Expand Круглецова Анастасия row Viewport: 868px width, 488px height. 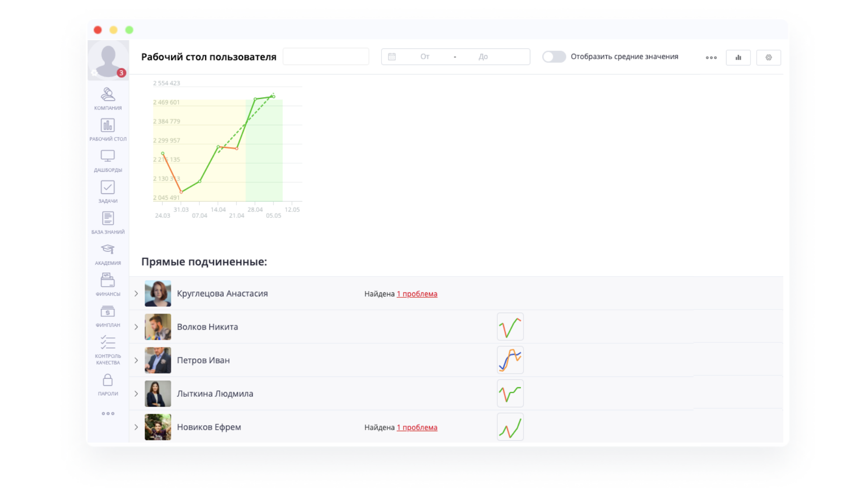coord(136,294)
